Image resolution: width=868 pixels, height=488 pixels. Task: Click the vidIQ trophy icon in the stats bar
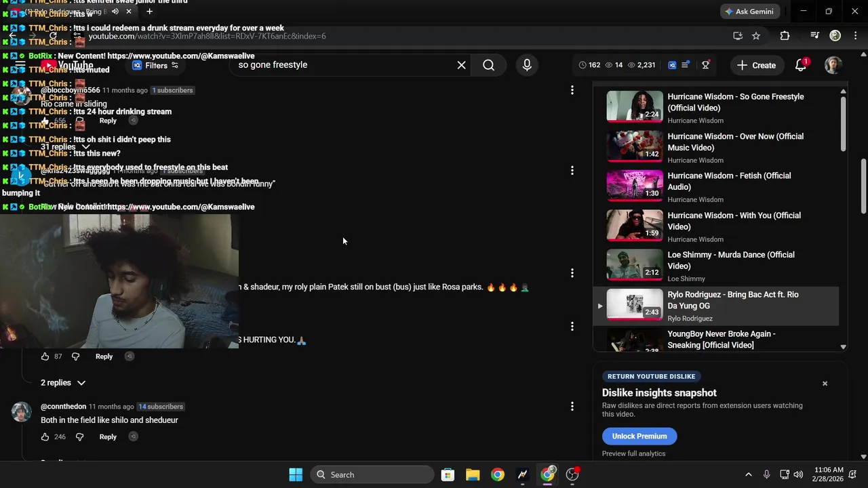click(x=706, y=65)
